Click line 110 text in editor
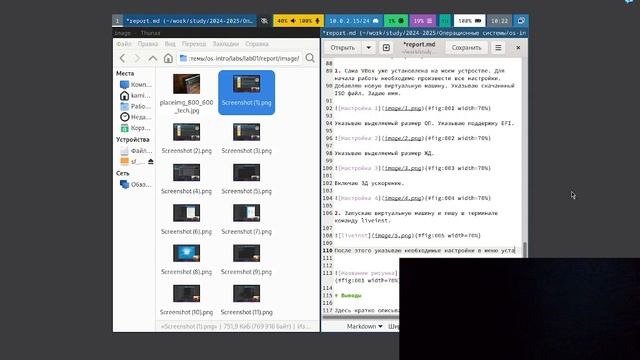This screenshot has height=360, width=640. [x=424, y=251]
